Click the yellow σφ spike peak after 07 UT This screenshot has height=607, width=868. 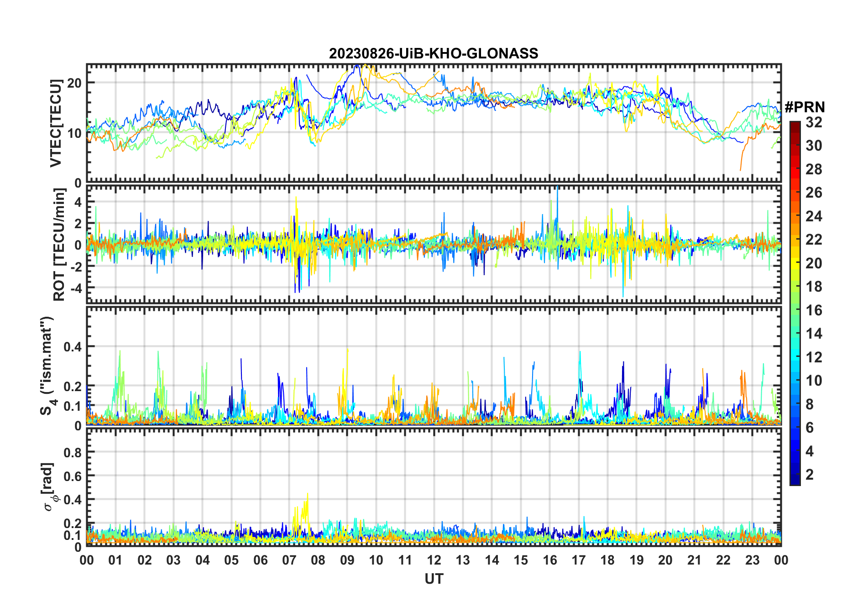pyautogui.click(x=308, y=493)
